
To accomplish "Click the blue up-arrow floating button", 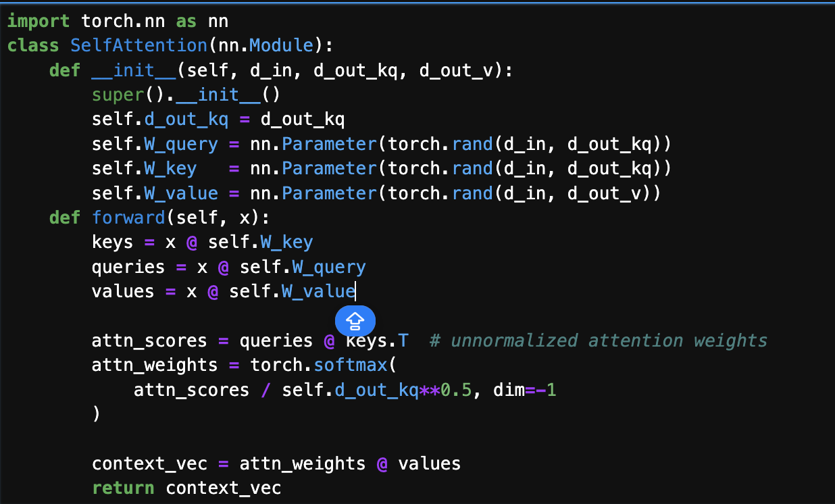I will click(355, 320).
